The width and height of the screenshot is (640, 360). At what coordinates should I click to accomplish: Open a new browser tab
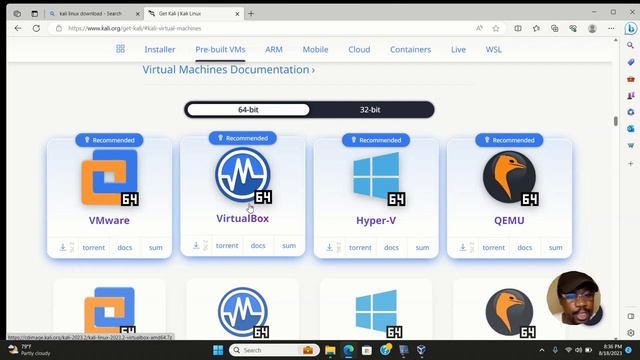(251, 13)
